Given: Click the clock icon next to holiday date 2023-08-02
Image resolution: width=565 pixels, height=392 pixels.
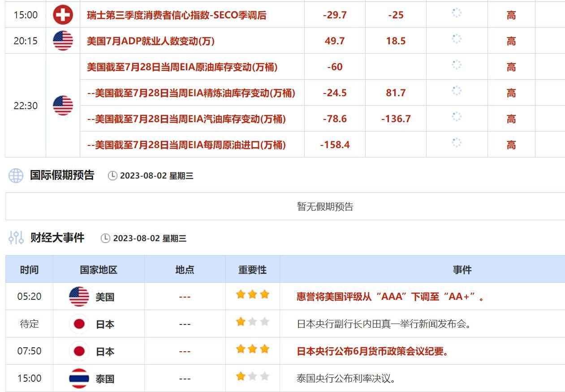Looking at the screenshot, I should [113, 176].
